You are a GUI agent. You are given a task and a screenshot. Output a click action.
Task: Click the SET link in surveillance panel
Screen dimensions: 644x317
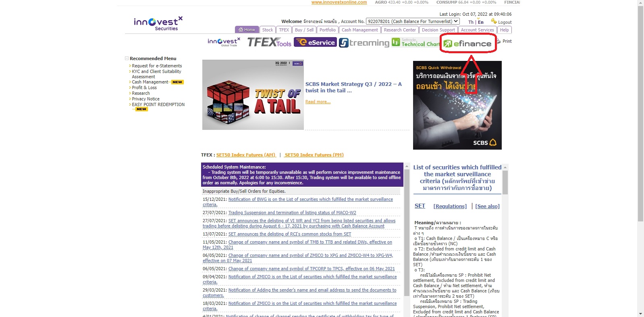pos(420,206)
